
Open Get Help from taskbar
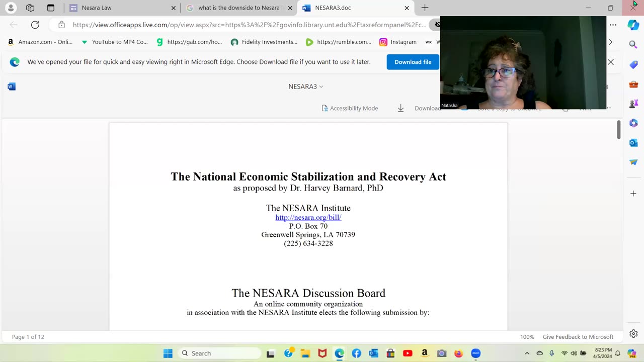pos(288,353)
